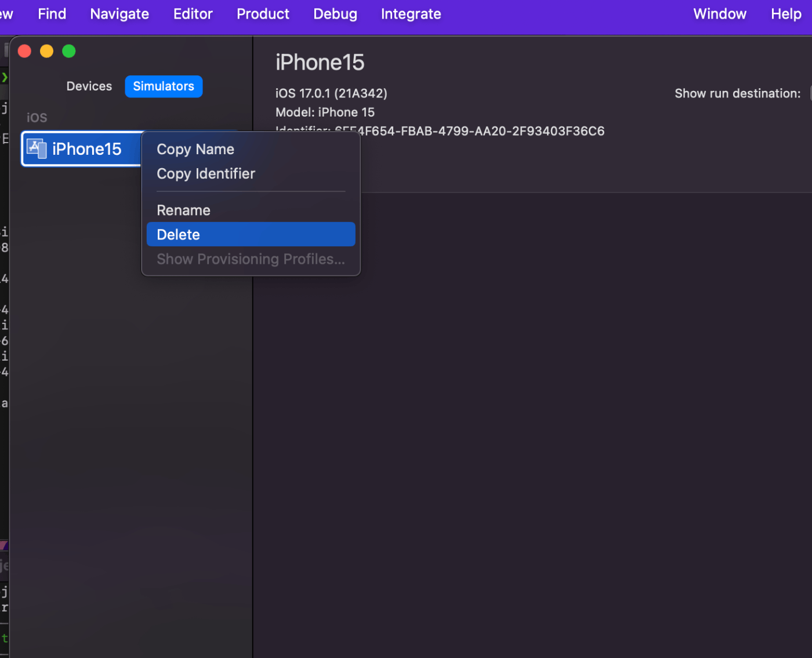This screenshot has height=658, width=812.
Task: Click the simulator device icon beside iPhone15
Action: (37, 149)
